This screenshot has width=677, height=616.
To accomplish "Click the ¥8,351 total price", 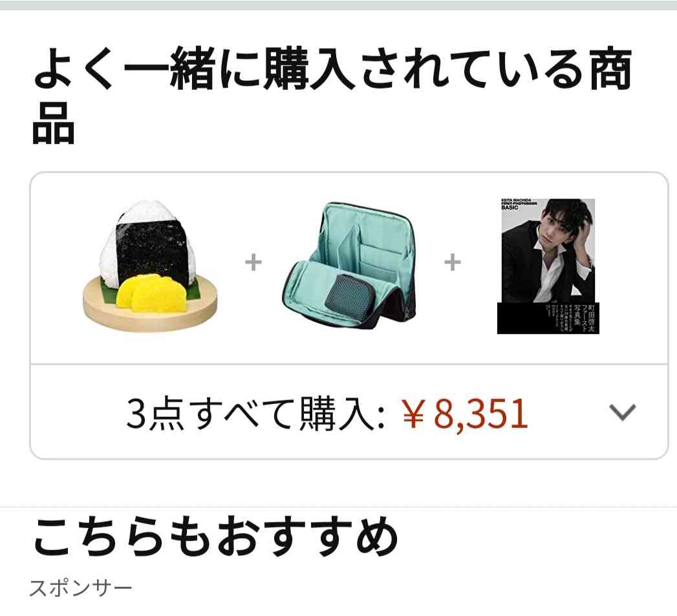I will (464, 414).
